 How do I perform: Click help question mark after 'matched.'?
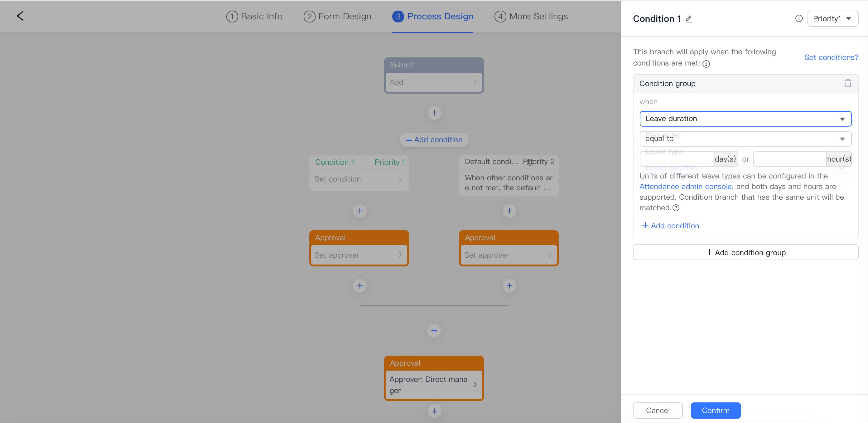pos(676,208)
